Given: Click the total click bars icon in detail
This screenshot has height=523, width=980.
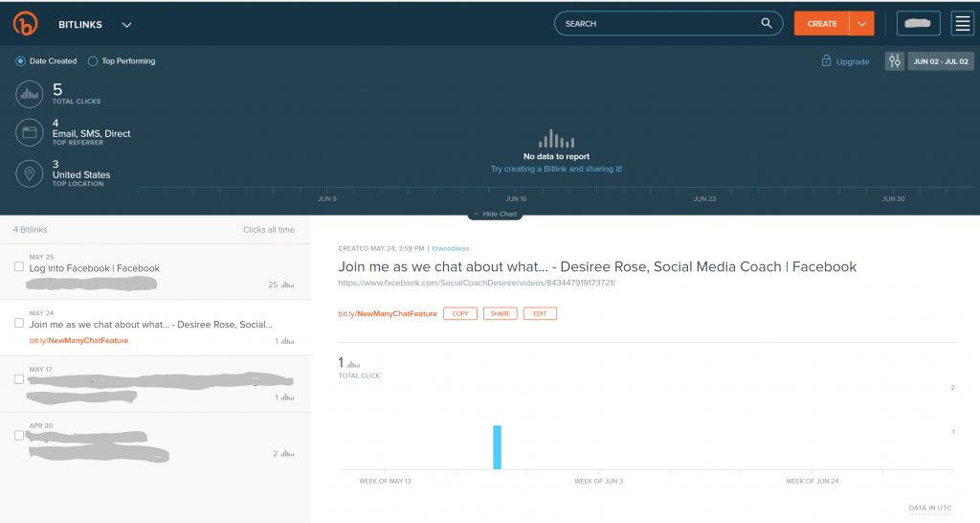Looking at the screenshot, I should pos(353,363).
